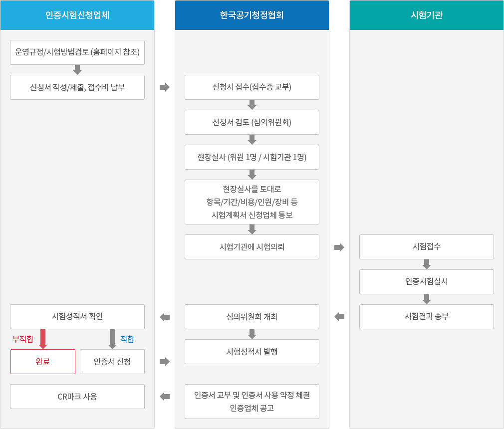Viewport: 504px width, 429px height.
Task: Click down arrow below 시험접수 box
Action: 427,264
